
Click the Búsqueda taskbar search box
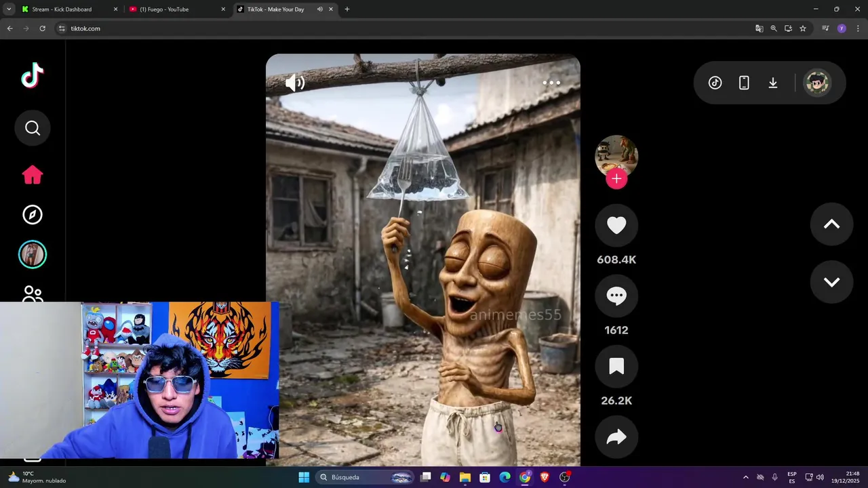(x=366, y=477)
